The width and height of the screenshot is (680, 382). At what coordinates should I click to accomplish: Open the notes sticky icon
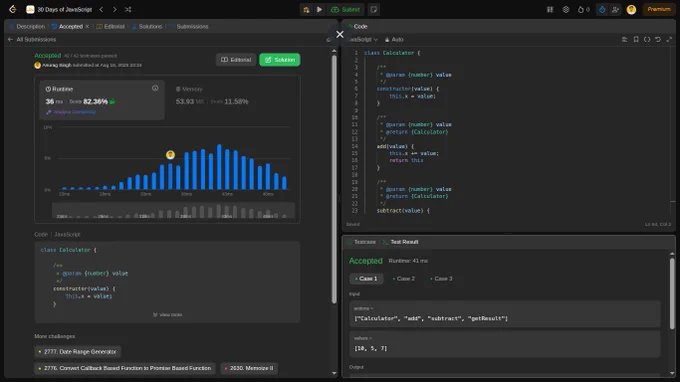point(374,9)
